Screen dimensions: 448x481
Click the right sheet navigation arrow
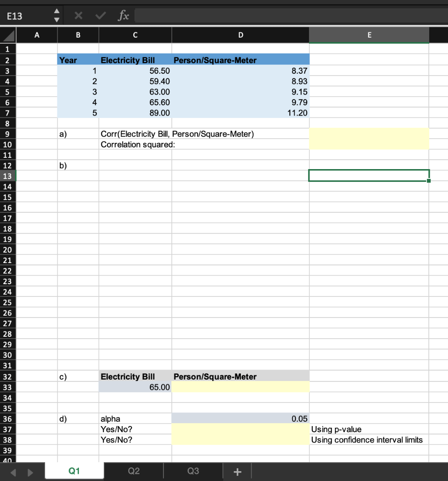(x=29, y=471)
